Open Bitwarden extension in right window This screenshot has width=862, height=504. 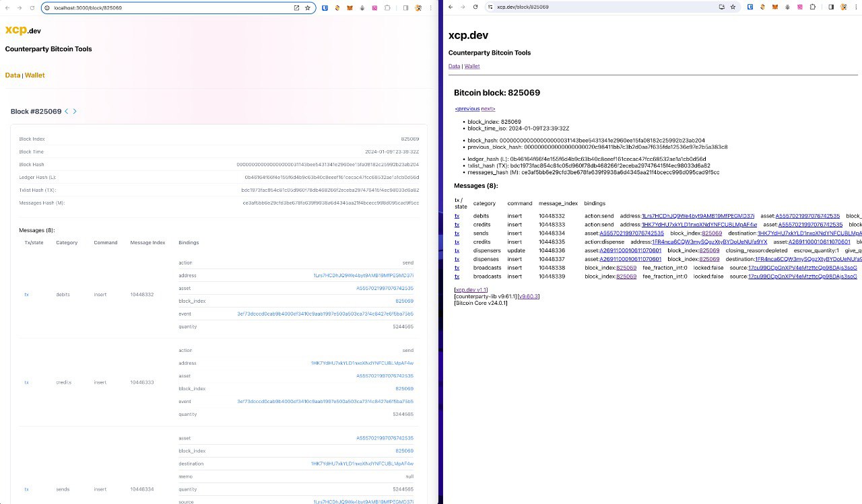click(750, 7)
